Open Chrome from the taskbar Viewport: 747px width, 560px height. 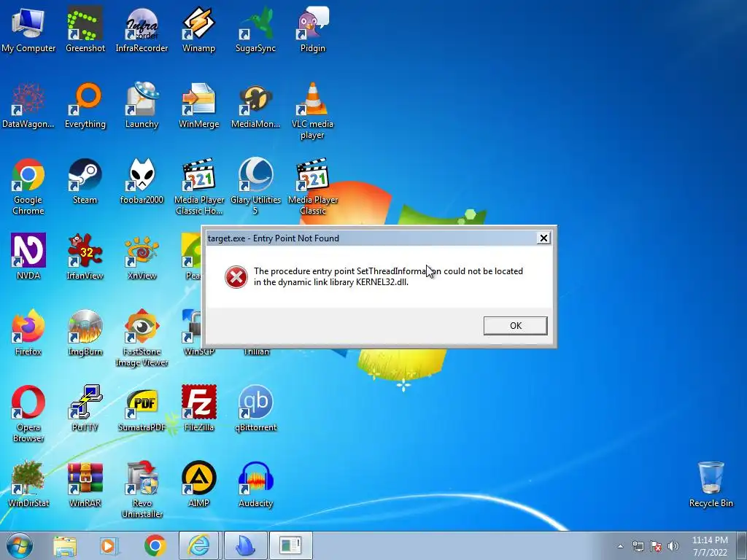155,545
